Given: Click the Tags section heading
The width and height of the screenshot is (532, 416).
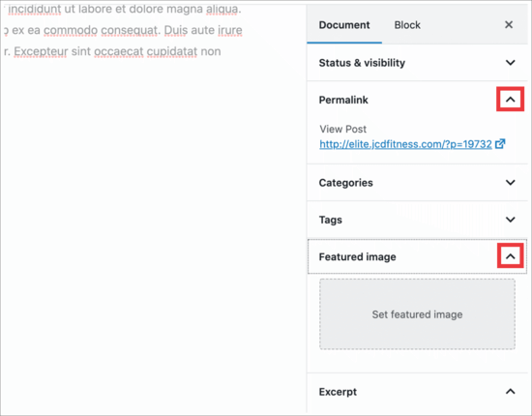Looking at the screenshot, I should click(x=330, y=220).
